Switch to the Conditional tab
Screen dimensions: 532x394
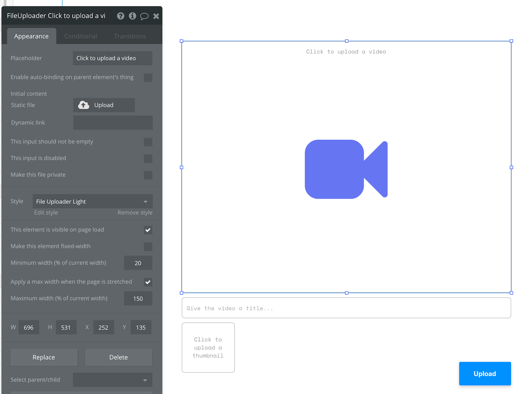pyautogui.click(x=80, y=36)
